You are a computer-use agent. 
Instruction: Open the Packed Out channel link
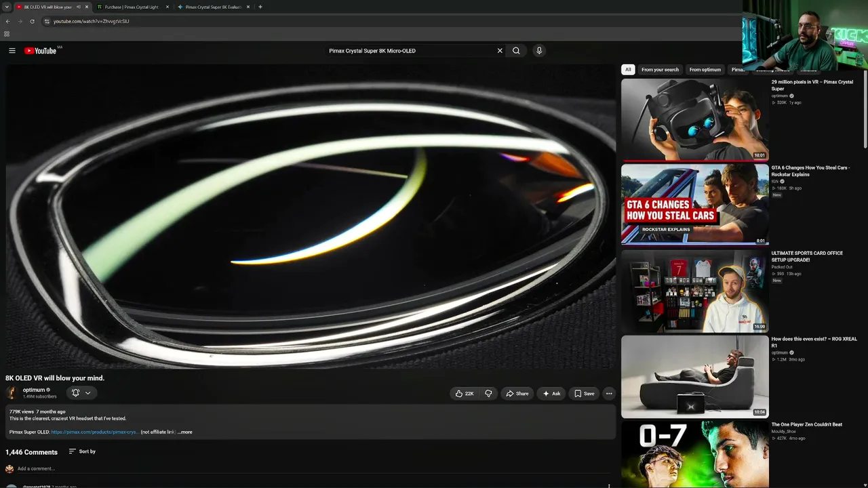(x=782, y=267)
